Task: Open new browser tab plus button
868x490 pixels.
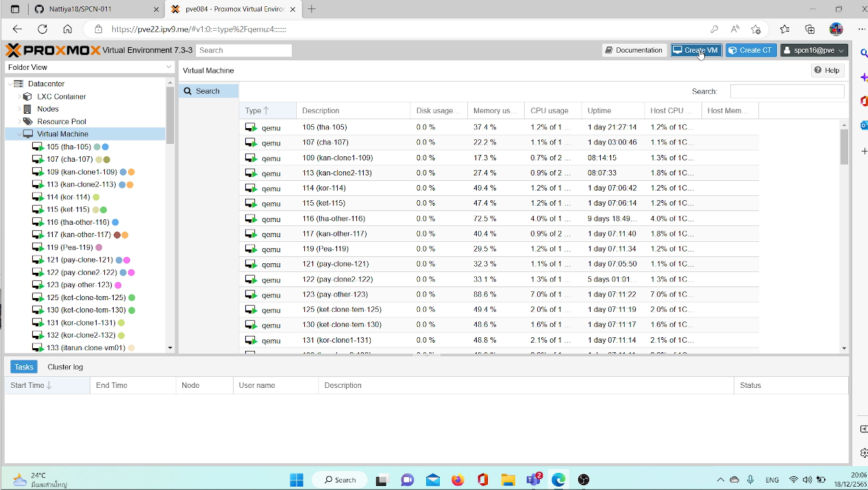Action: point(312,9)
